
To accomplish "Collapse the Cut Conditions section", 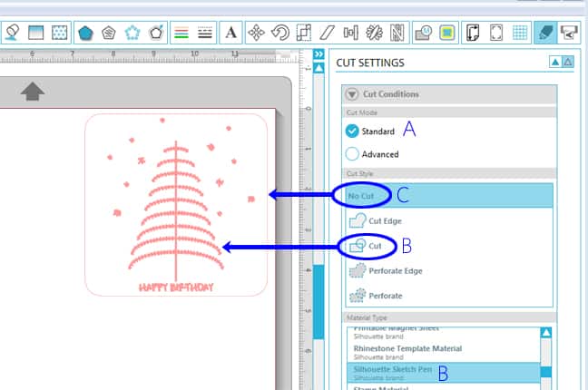I will [x=353, y=94].
